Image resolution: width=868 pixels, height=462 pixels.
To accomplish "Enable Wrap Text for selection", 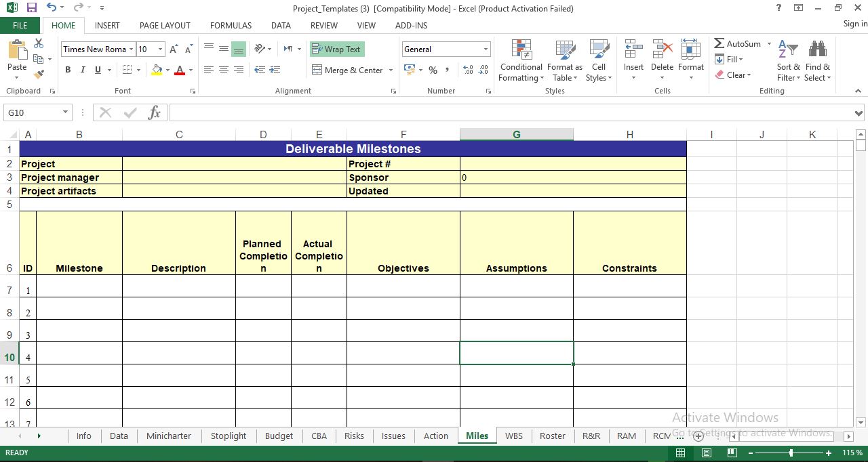I will pos(336,49).
